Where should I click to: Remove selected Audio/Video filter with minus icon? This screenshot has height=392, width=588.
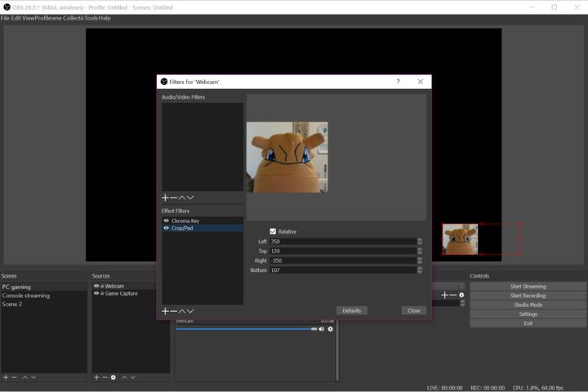click(x=174, y=198)
